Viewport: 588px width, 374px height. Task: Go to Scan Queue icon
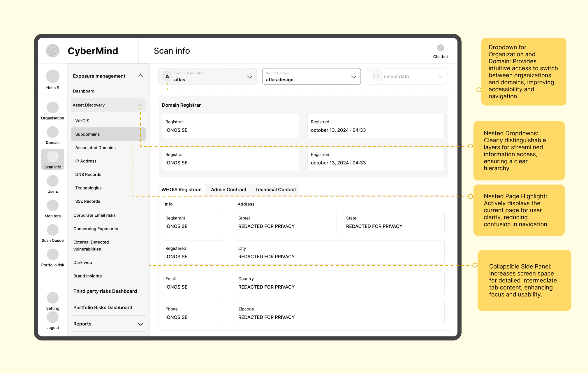53,230
